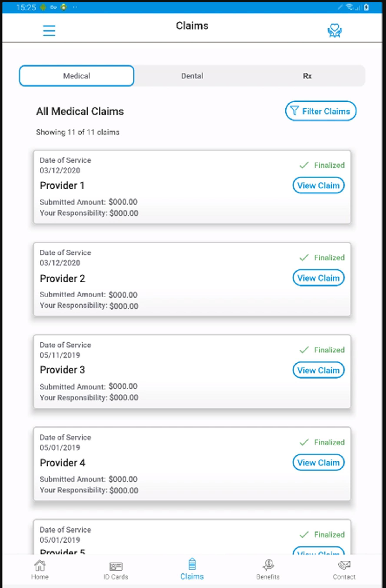The image size is (386, 588).
Task: Click the Android notification icon in the status bar
Action: (43, 7)
